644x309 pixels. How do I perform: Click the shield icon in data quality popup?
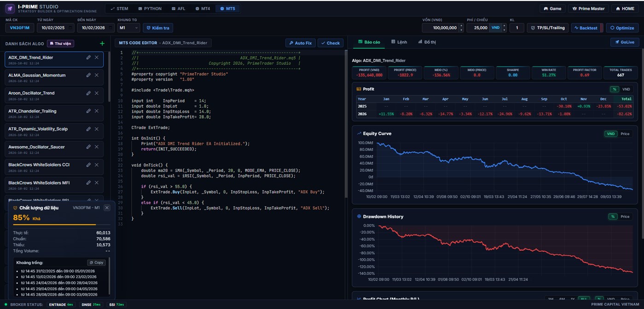point(15,208)
